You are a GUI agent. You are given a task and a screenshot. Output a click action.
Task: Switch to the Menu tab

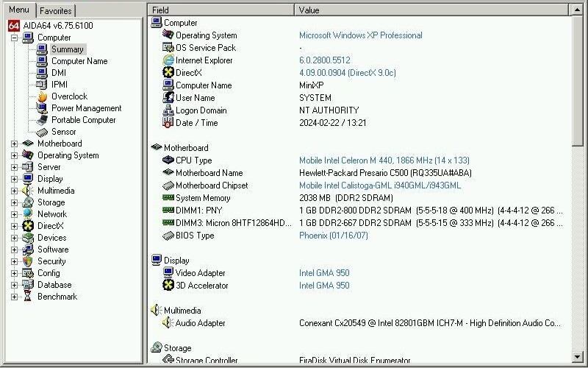(20, 10)
